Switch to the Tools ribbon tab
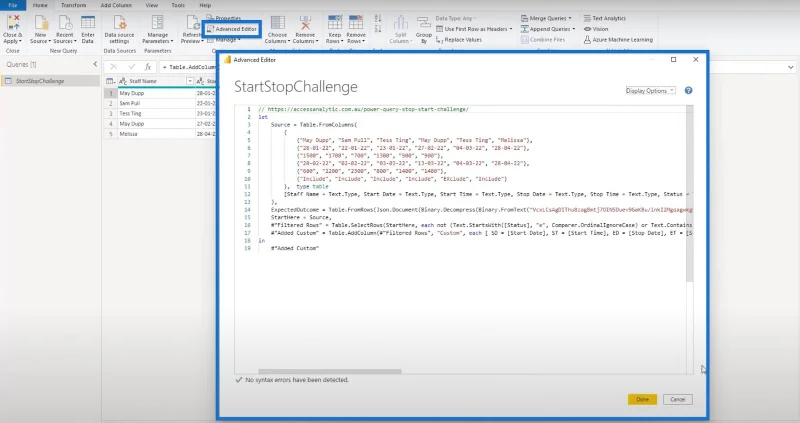The height and width of the screenshot is (423, 800). [x=178, y=5]
